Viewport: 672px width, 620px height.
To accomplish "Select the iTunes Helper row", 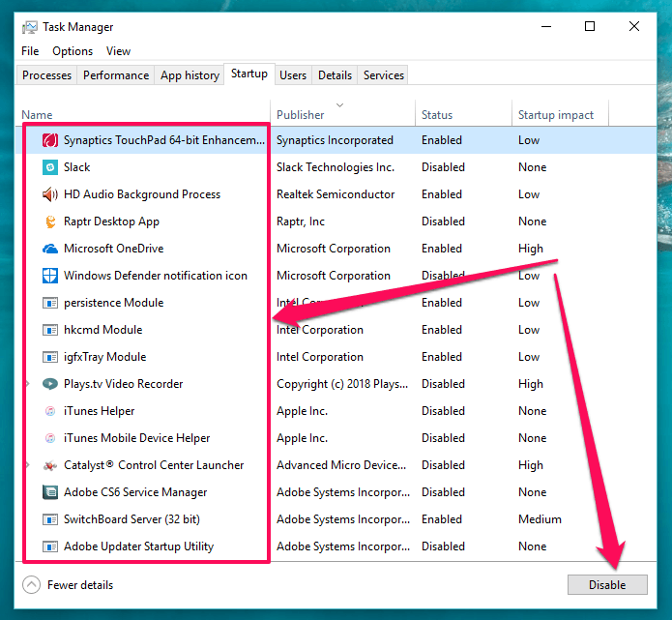I will [336, 411].
